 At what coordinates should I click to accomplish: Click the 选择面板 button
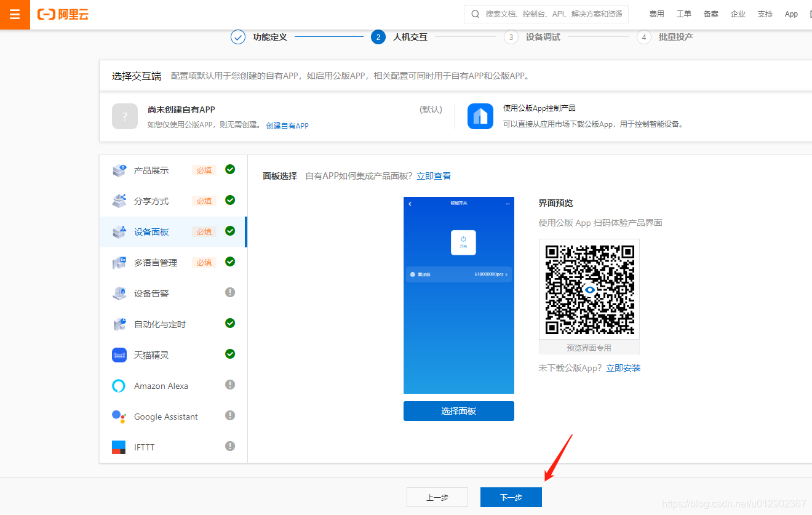tap(459, 411)
